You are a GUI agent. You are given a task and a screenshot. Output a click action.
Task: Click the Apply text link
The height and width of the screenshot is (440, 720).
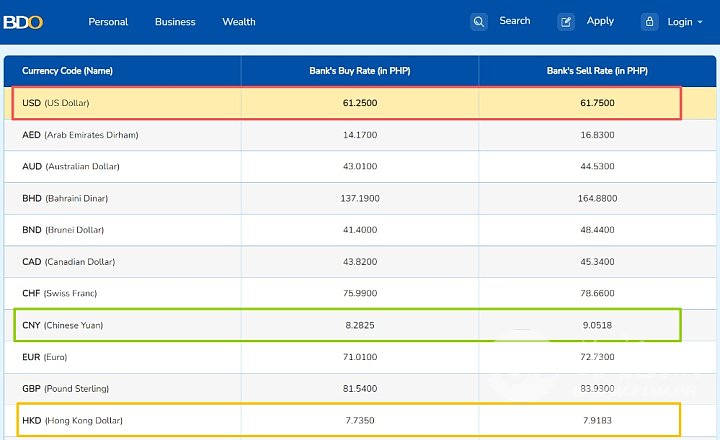click(600, 21)
